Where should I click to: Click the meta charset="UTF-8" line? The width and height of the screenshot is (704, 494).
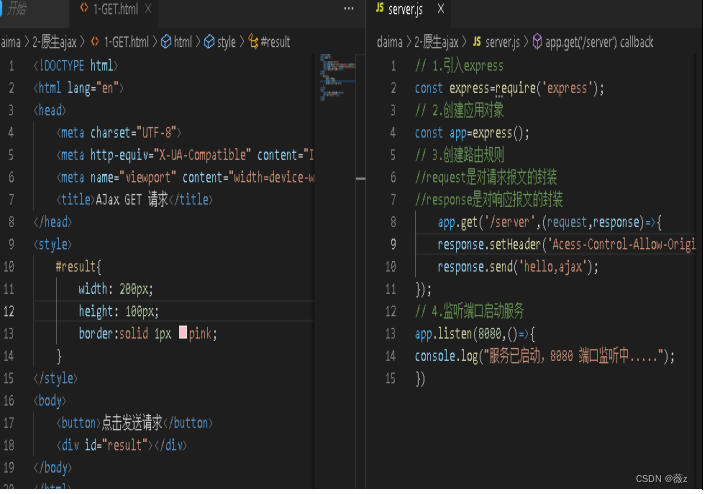point(119,132)
